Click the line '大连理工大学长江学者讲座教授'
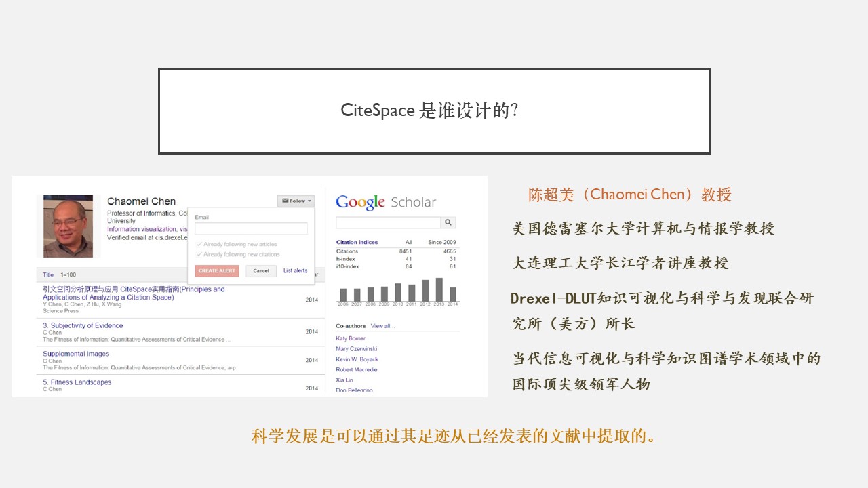 (x=620, y=263)
